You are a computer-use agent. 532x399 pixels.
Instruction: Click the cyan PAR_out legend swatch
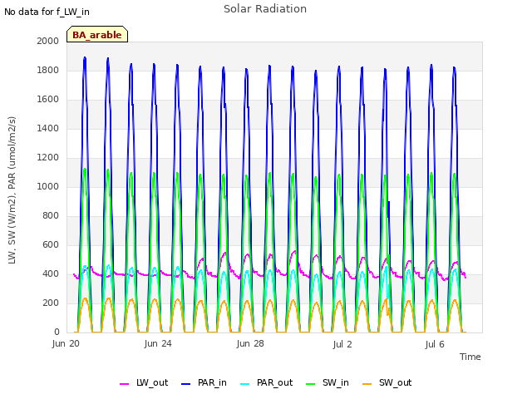point(245,384)
